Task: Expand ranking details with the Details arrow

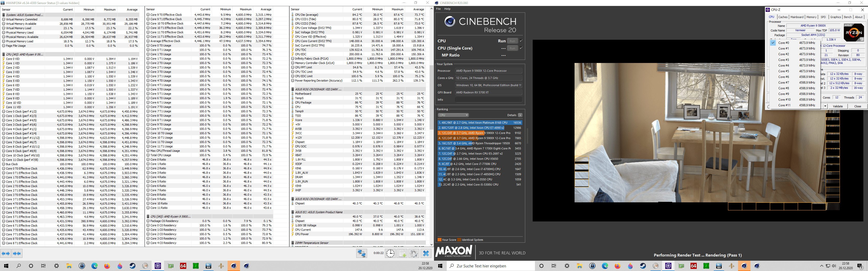Action: tap(520, 115)
